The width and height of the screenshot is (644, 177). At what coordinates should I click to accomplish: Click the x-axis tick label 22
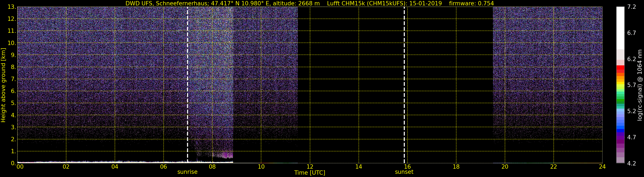554,166
